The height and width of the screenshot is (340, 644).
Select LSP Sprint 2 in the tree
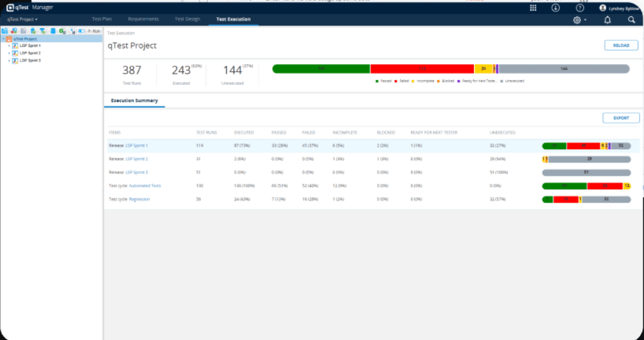click(30, 53)
